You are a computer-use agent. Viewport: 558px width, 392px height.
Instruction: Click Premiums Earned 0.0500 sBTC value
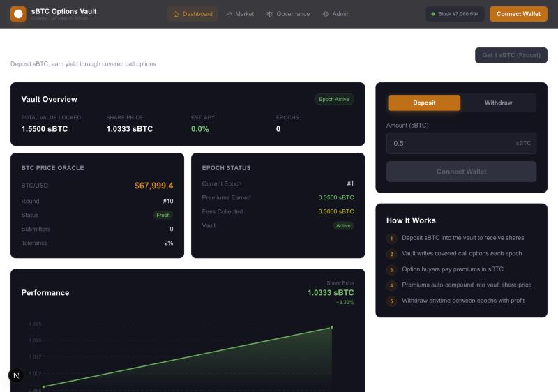[336, 197]
